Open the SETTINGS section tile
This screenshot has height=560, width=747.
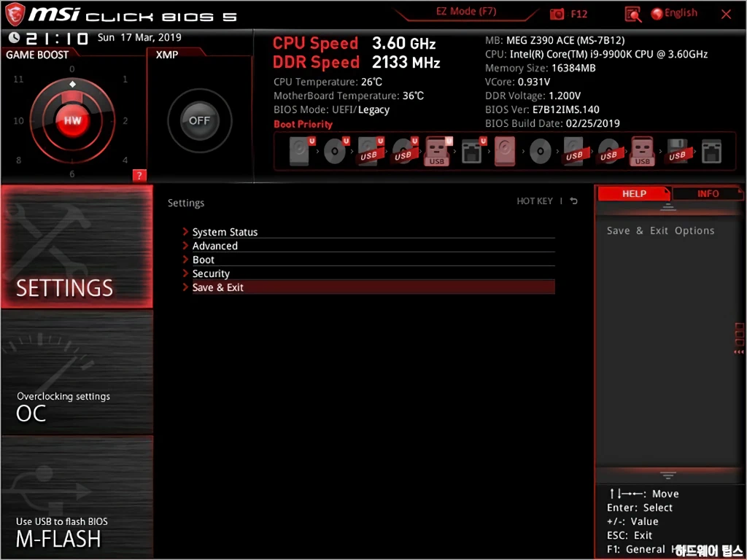point(77,246)
